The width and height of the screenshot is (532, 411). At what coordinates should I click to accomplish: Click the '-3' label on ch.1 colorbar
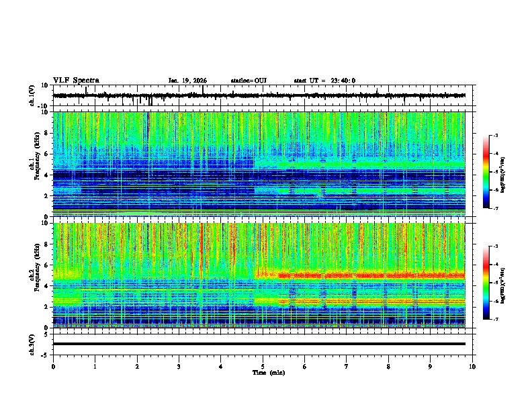[x=495, y=136]
